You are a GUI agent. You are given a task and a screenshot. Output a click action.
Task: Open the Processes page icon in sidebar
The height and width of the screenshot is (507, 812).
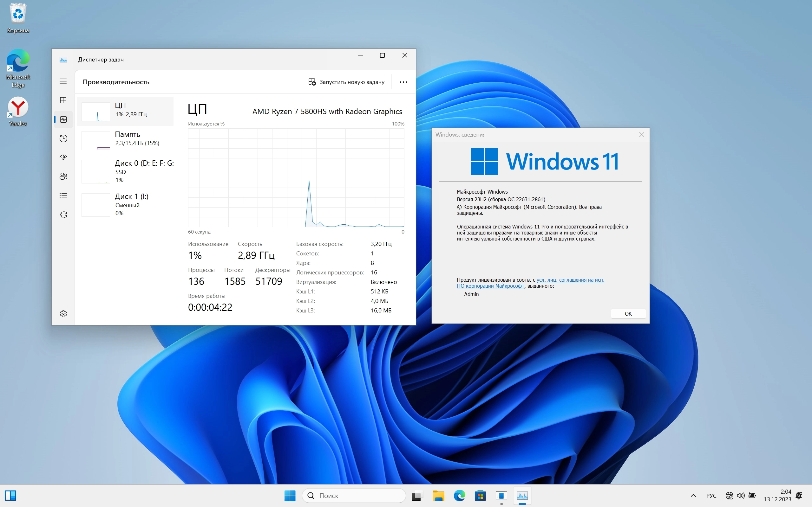(x=63, y=100)
